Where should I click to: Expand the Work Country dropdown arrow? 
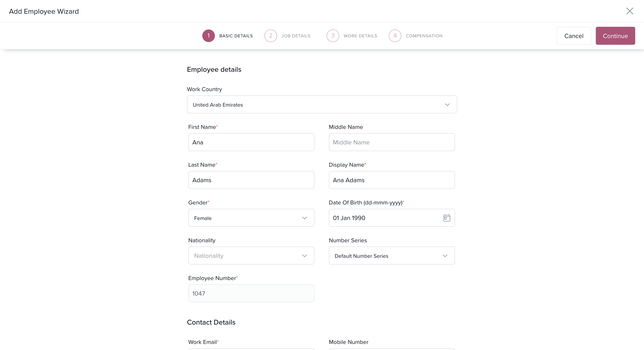click(447, 105)
